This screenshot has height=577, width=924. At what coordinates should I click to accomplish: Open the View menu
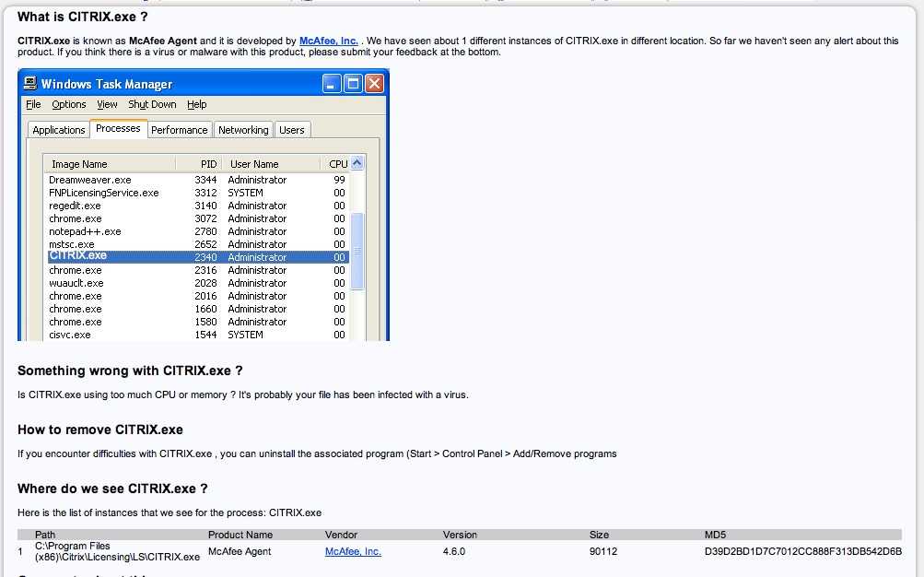pyautogui.click(x=107, y=105)
